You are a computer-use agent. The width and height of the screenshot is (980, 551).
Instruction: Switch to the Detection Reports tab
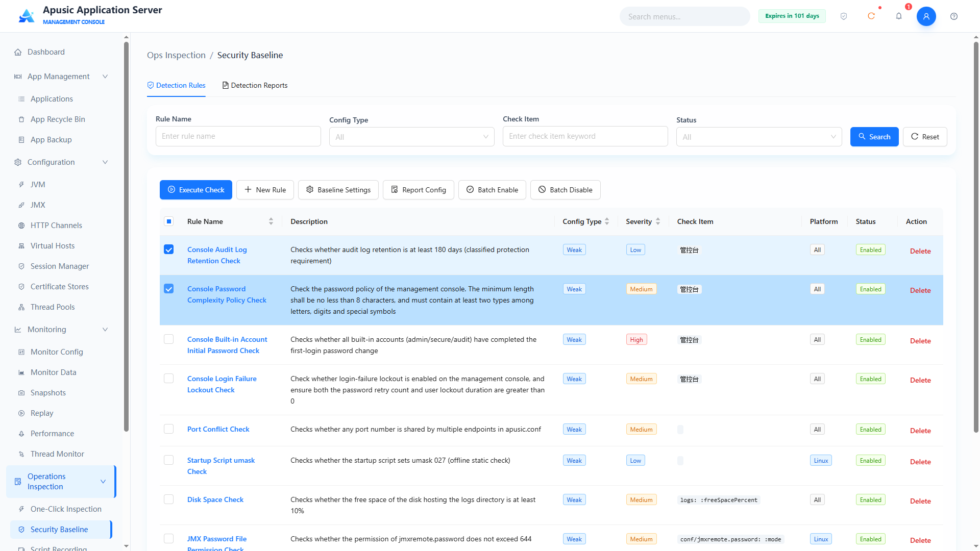[x=255, y=85]
